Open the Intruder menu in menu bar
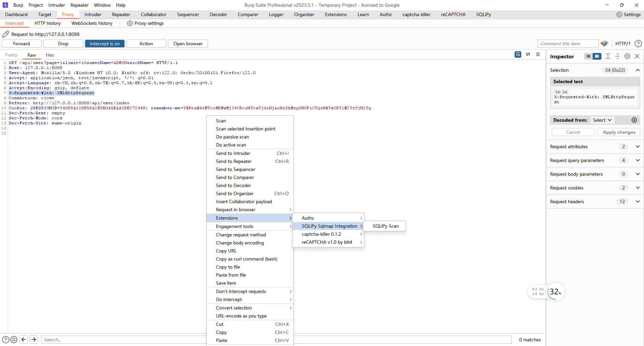 [x=57, y=5]
